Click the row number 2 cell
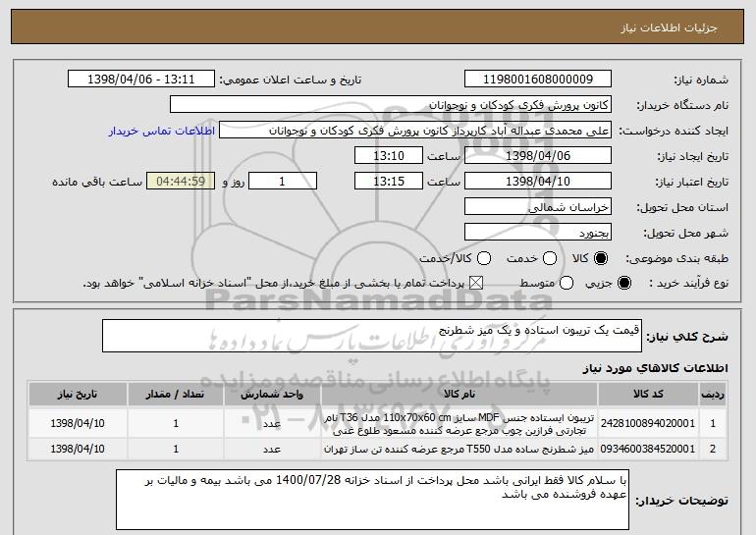Image resolution: width=756 pixels, height=535 pixels. [713, 450]
